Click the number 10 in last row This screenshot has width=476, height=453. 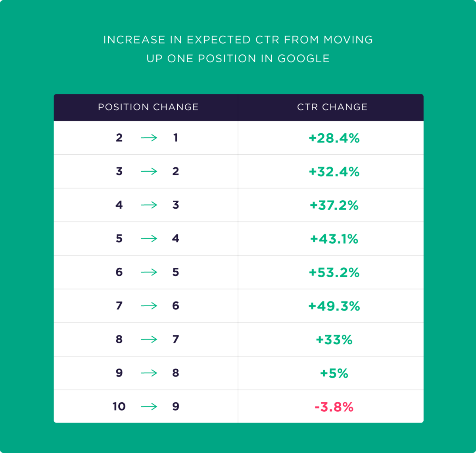pyautogui.click(x=119, y=407)
